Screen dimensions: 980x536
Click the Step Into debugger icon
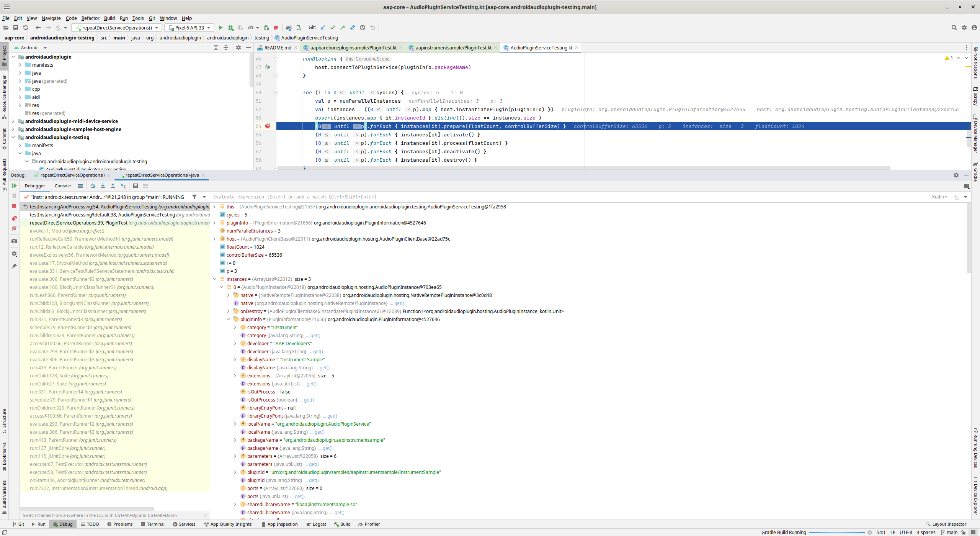point(103,186)
